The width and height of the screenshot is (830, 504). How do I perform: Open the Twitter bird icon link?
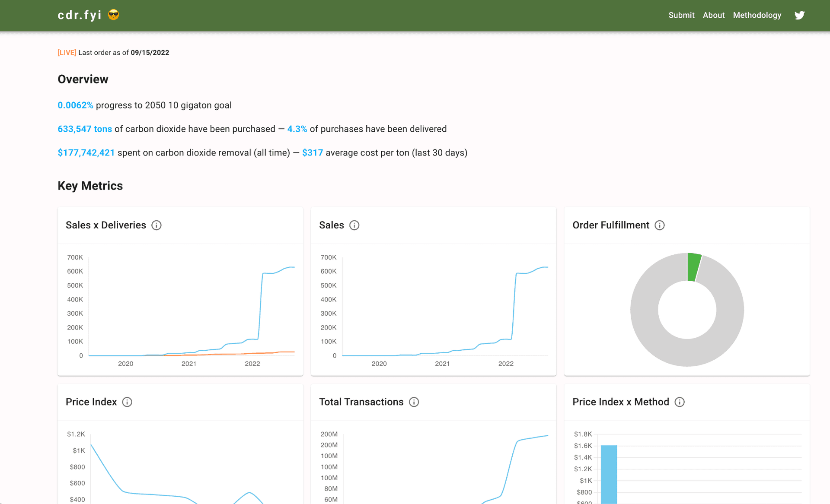799,15
